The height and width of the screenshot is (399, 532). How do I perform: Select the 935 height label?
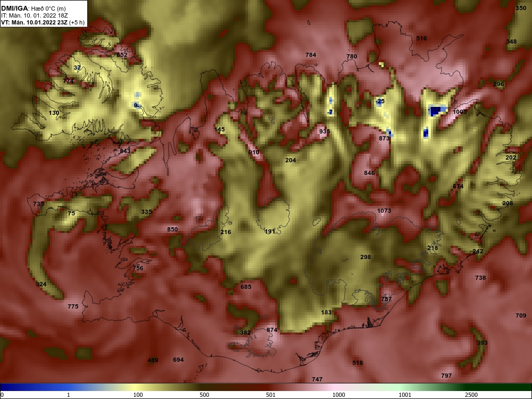pyautogui.click(x=325, y=131)
